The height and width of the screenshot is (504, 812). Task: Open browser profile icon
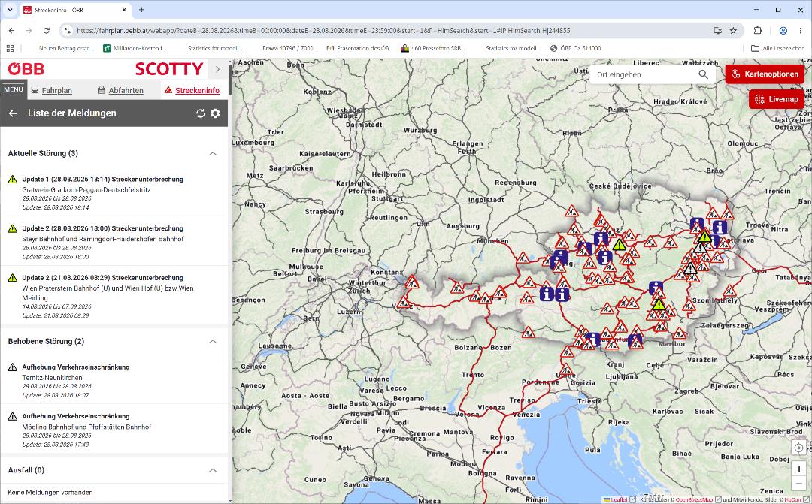(x=783, y=31)
